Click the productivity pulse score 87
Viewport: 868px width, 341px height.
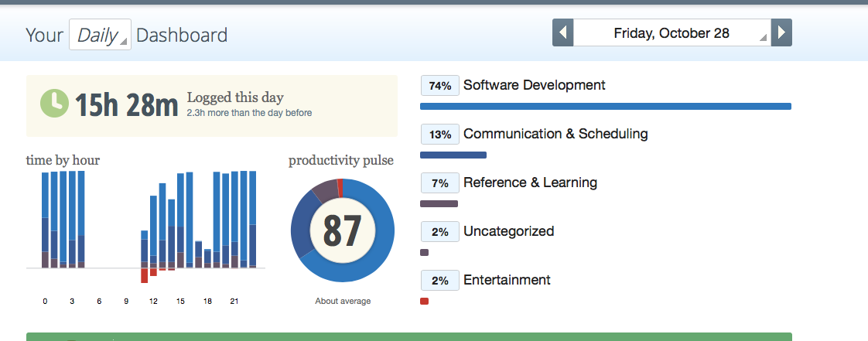(343, 230)
